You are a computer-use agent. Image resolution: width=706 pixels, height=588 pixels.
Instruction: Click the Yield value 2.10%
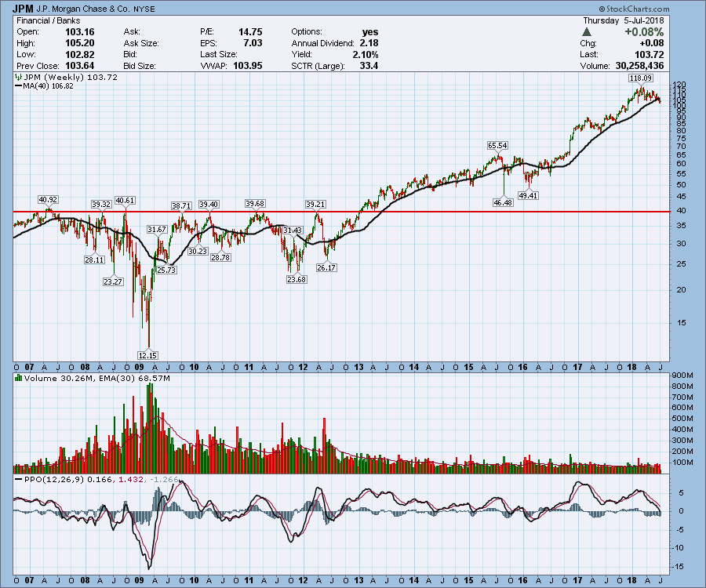[x=366, y=54]
